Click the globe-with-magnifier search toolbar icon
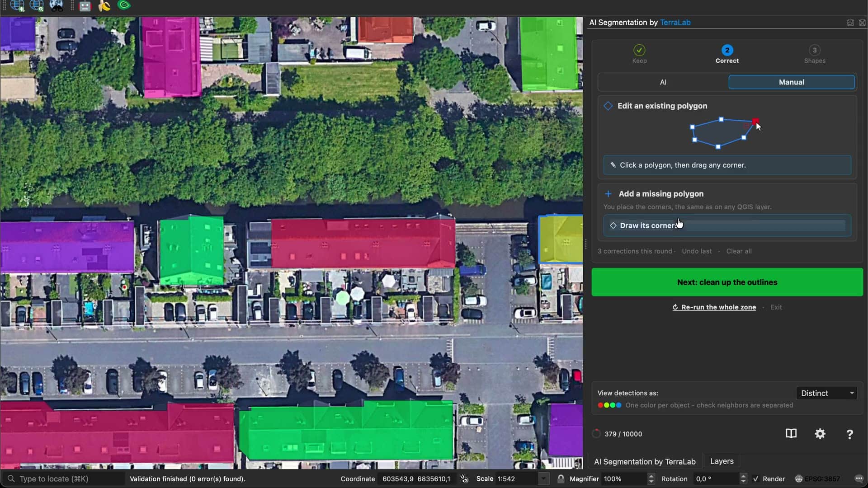The width and height of the screenshot is (868, 488). tap(37, 6)
